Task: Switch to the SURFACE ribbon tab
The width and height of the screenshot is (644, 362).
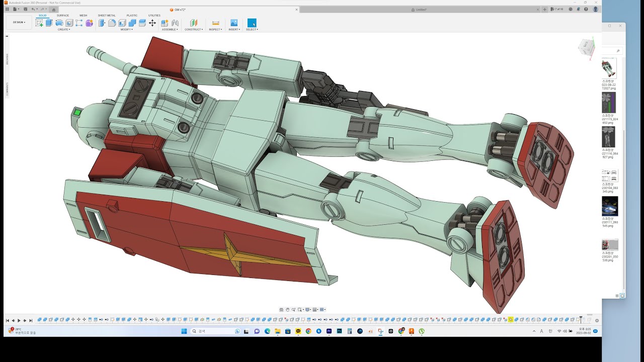Action: coord(63,16)
